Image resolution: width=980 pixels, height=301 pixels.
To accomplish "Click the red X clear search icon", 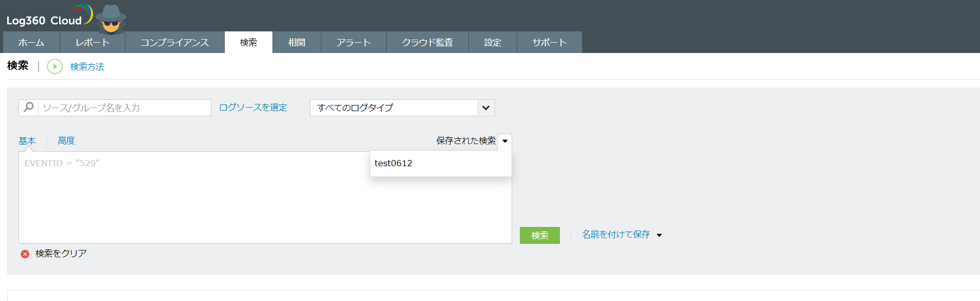I will (25, 254).
